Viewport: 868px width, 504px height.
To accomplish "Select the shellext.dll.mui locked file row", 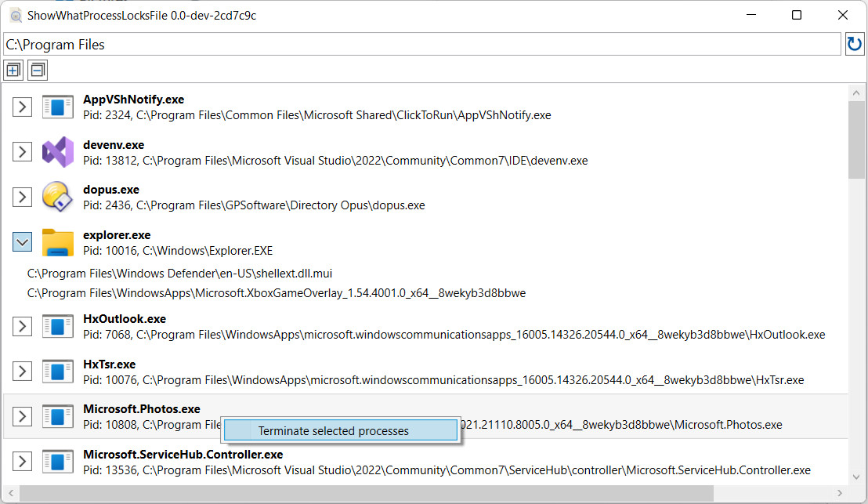I will point(179,274).
